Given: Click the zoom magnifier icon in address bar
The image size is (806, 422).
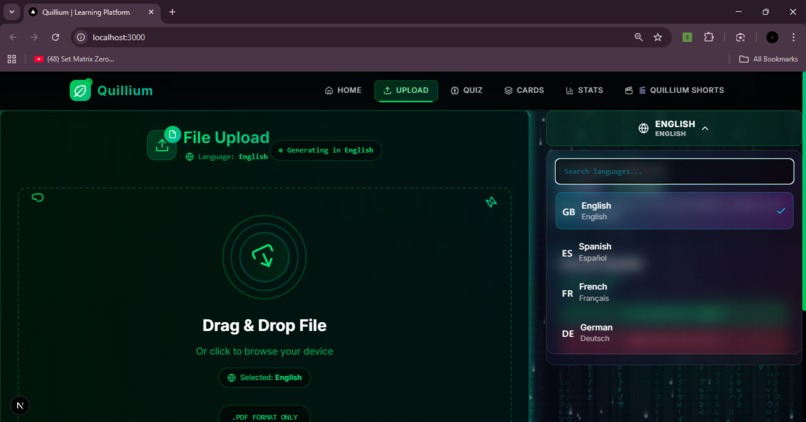Looking at the screenshot, I should (x=638, y=37).
